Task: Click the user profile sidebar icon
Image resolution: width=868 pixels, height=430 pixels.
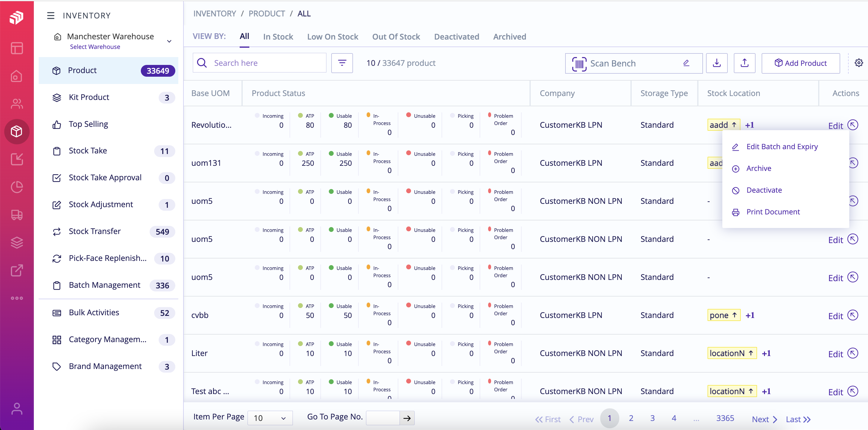Action: pyautogui.click(x=17, y=409)
